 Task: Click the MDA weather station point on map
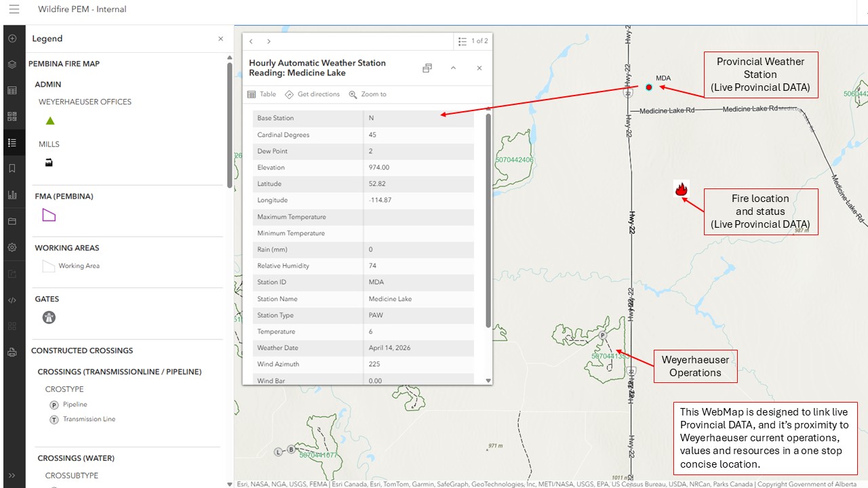(x=649, y=87)
